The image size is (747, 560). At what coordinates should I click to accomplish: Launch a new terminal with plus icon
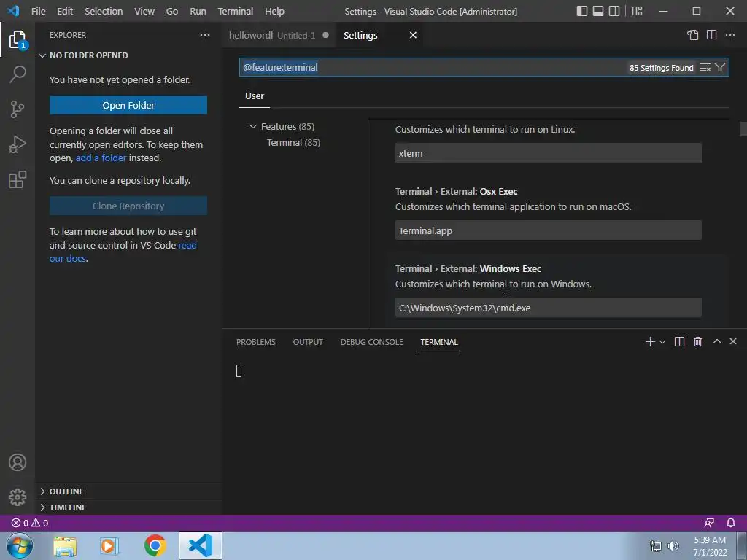(x=650, y=342)
